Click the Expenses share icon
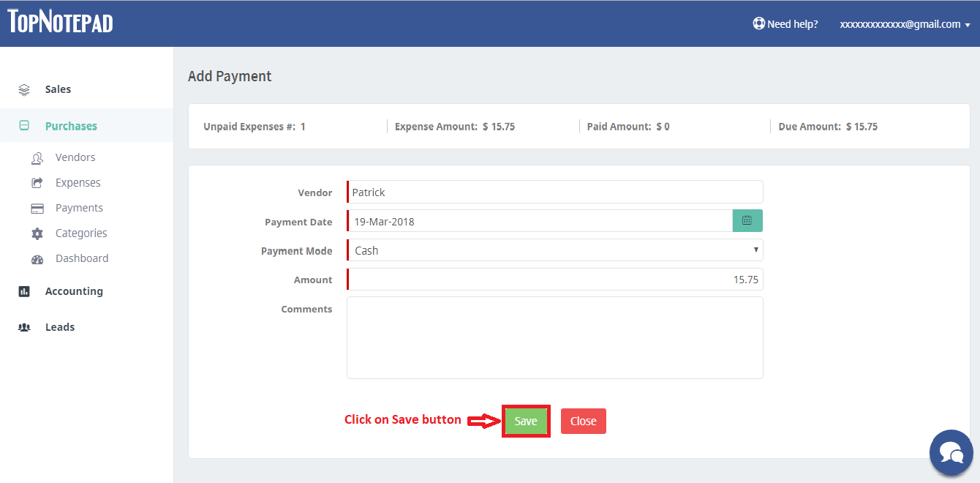980x483 pixels. click(37, 183)
